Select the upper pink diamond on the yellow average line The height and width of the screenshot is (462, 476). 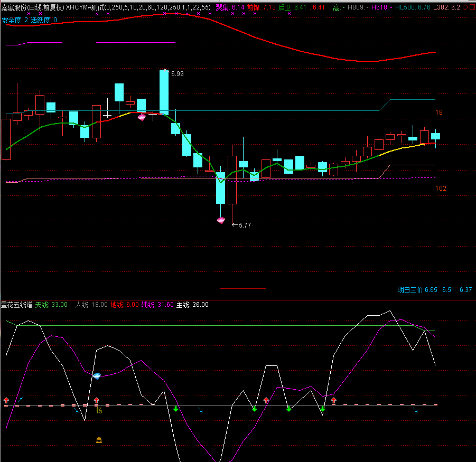click(x=142, y=117)
